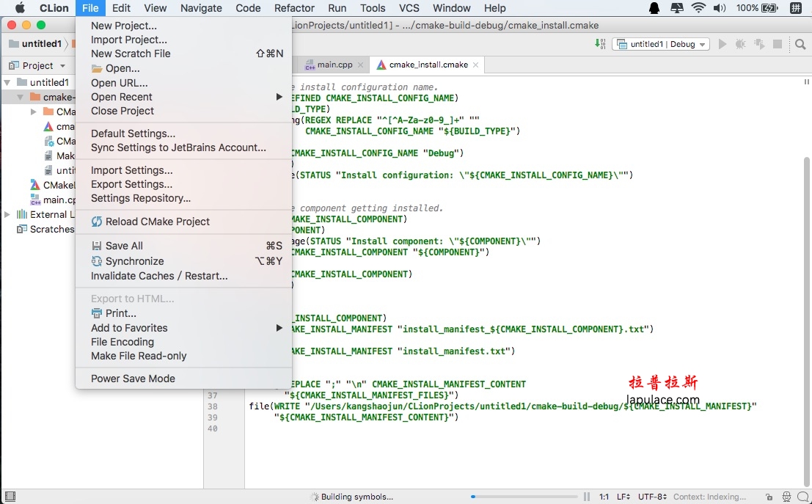Click the untitled1 folder icon in breadcrumb bar
Viewport: 812px width, 504px height.
click(x=14, y=43)
